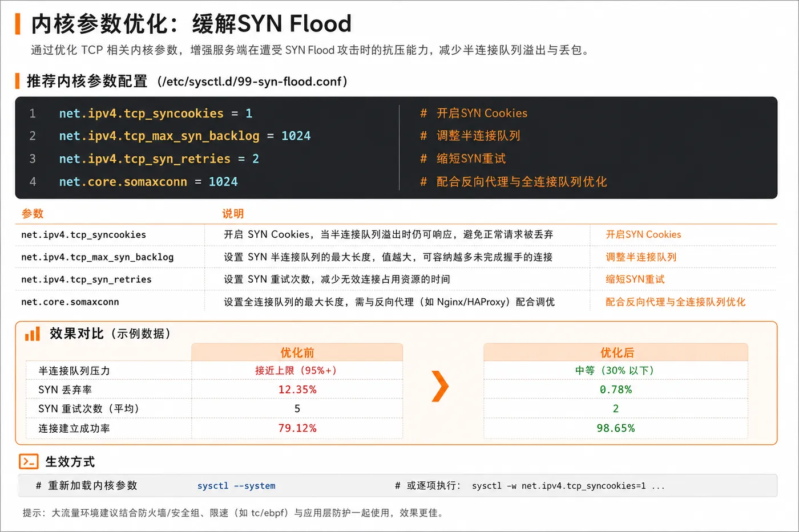Click code line net.ipv4.tcp_syn_retries = 2
The height and width of the screenshot is (532, 799).
159,159
